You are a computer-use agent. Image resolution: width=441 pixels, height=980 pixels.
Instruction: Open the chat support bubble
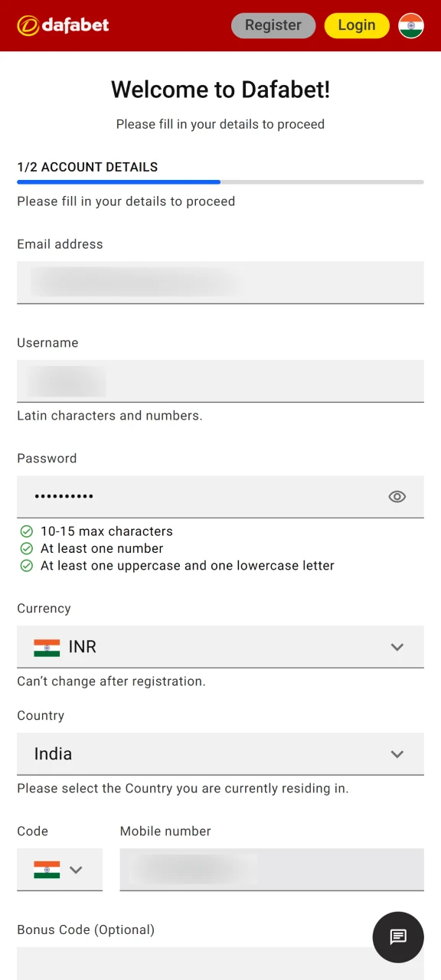coord(397,936)
